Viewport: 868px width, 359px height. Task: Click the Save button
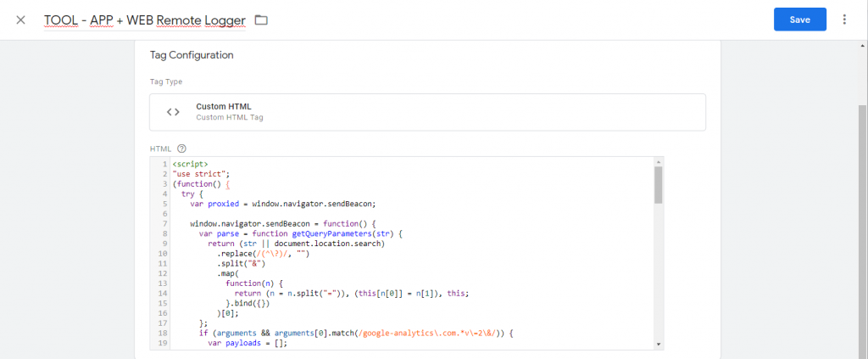799,20
